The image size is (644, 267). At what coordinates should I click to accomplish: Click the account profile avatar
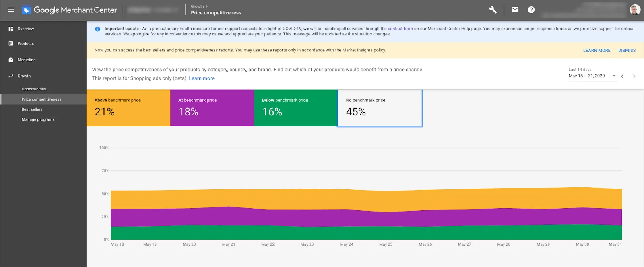[x=635, y=10]
